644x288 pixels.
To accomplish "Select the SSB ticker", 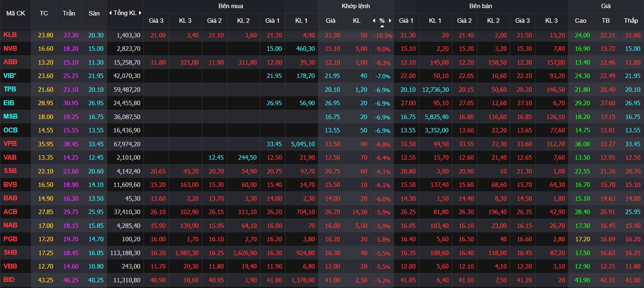I will [10, 171].
